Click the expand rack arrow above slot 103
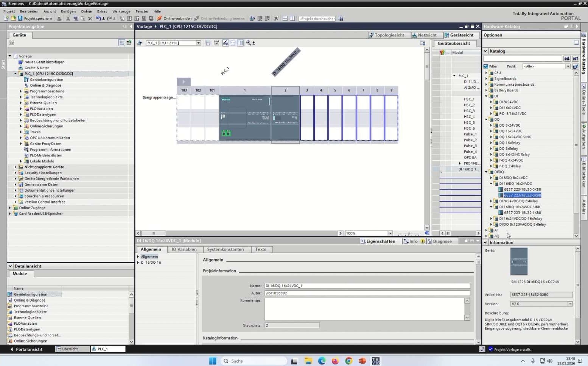This screenshot has width=588, height=366. point(184,81)
